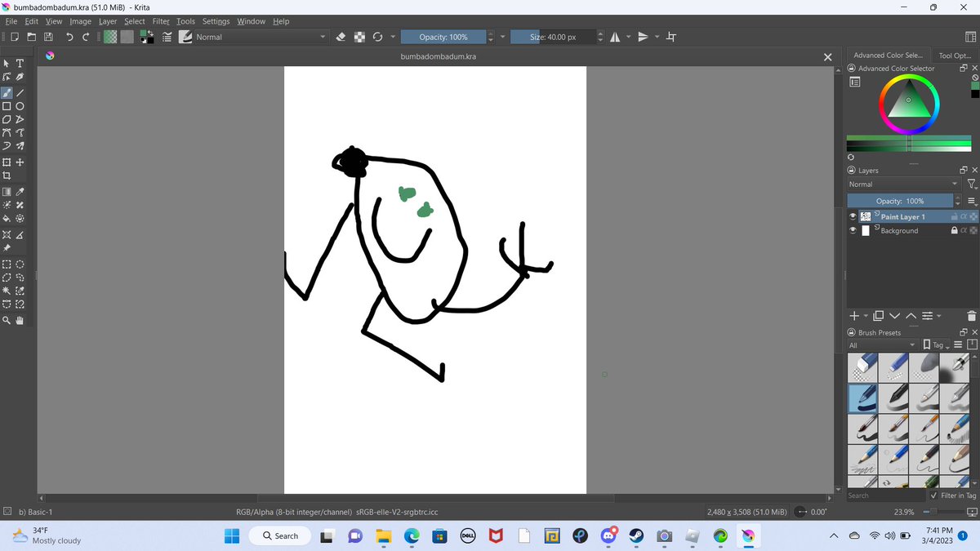Click the Undo arrow in toolbar
This screenshot has width=980, height=551.
coord(69,37)
